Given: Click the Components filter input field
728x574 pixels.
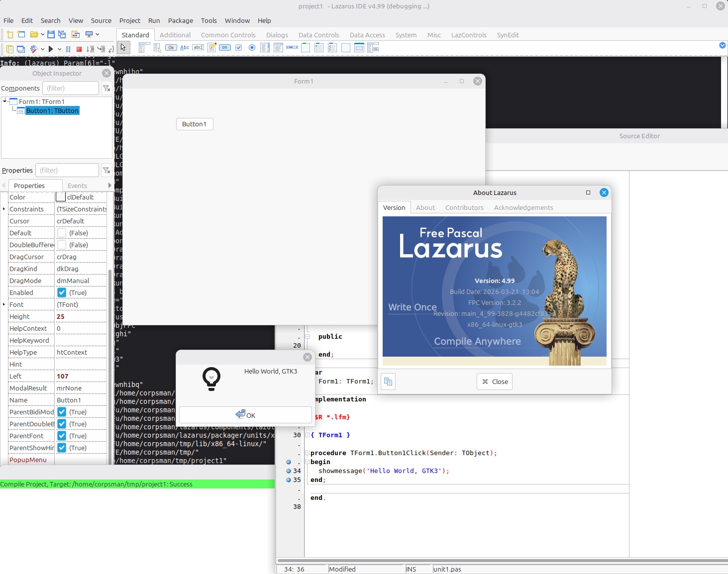Looking at the screenshot, I should 70,88.
